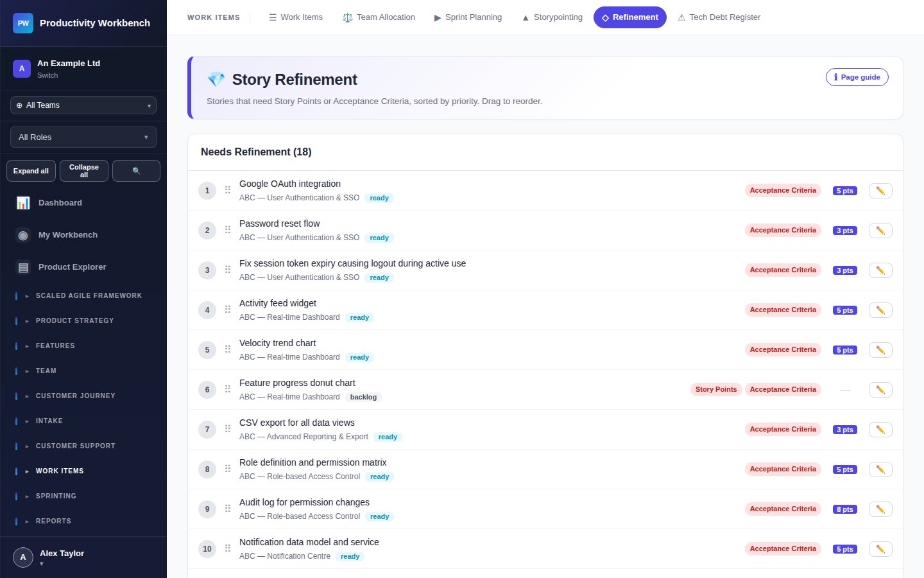
Task: Expand Customer Journey sidebar section
Action: coord(83,396)
